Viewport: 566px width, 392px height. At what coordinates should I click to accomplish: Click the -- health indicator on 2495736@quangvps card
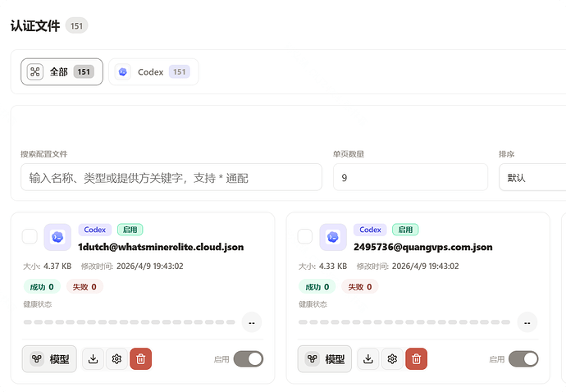(527, 322)
